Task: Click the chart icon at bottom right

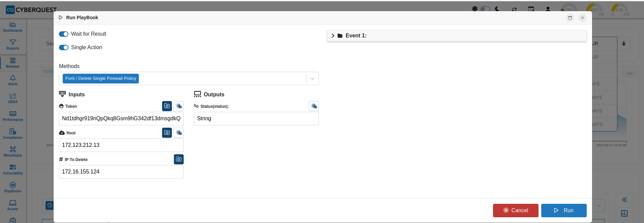Action: [624, 213]
